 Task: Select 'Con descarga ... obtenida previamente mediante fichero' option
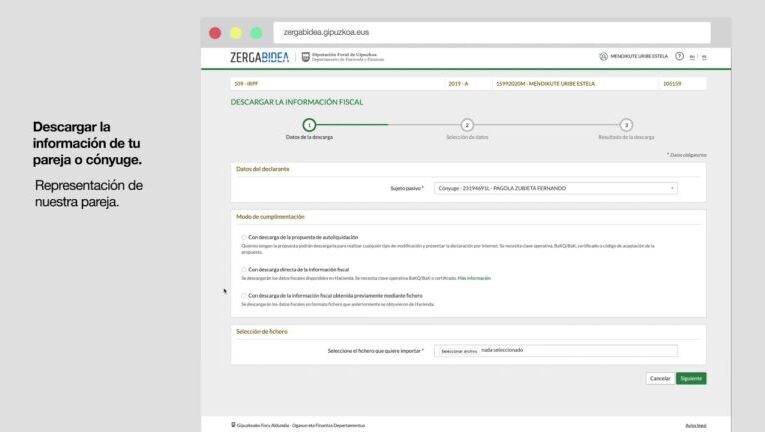point(244,296)
